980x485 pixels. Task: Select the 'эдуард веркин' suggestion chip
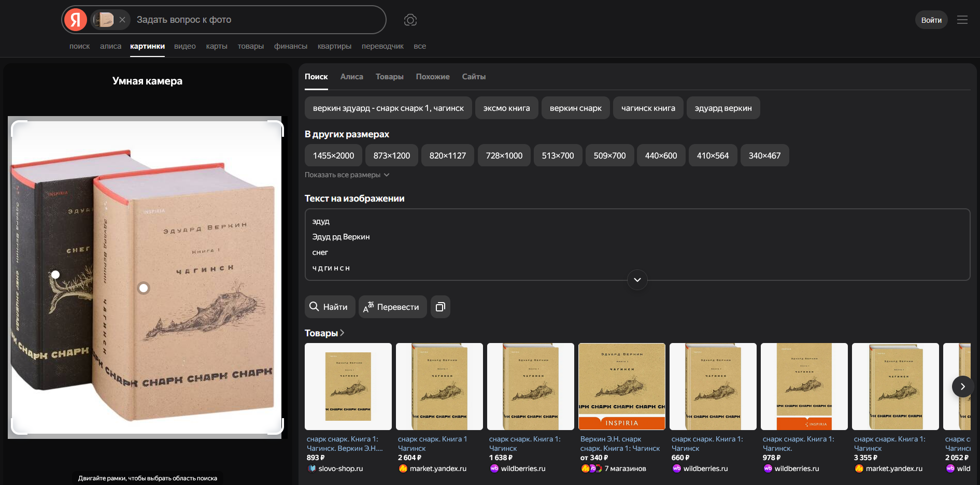click(723, 108)
